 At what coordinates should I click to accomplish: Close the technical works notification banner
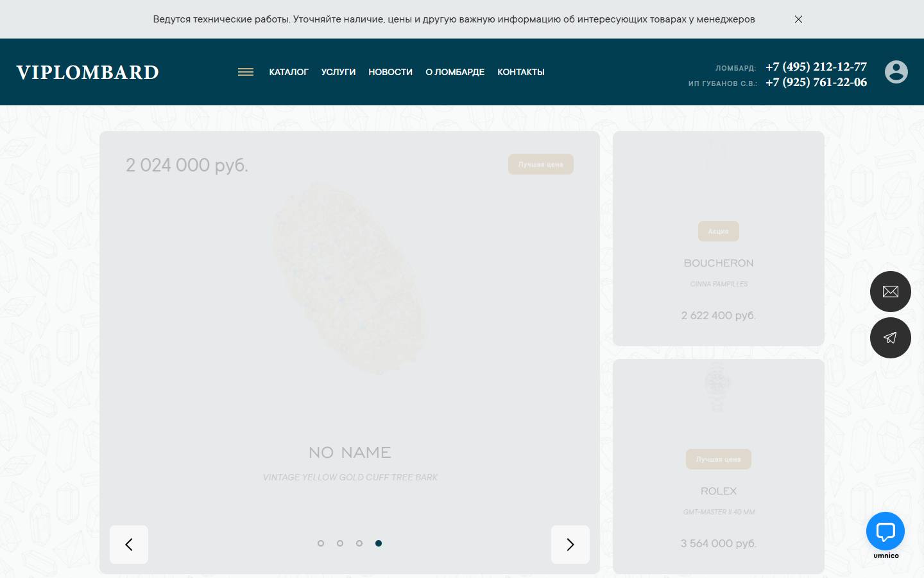click(798, 19)
